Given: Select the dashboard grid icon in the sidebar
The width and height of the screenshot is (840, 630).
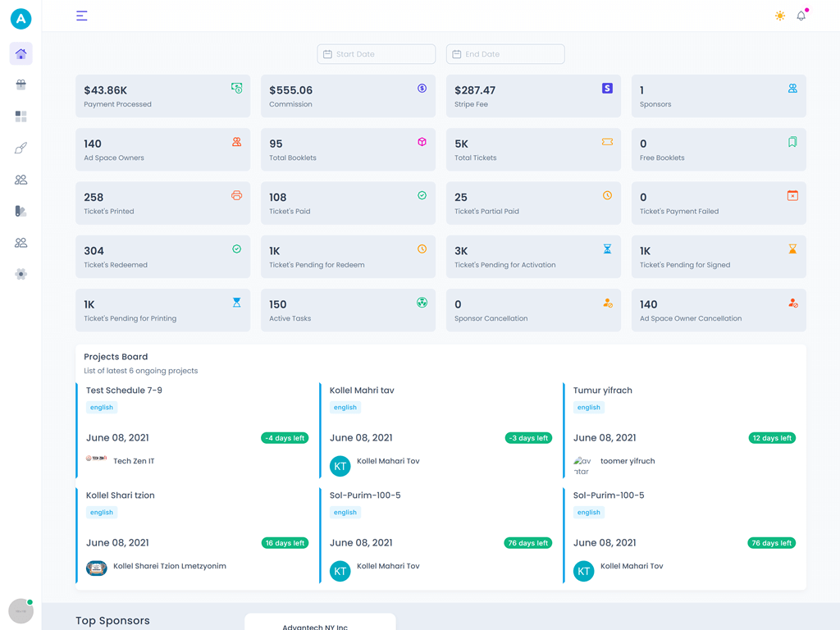Looking at the screenshot, I should coord(21,116).
